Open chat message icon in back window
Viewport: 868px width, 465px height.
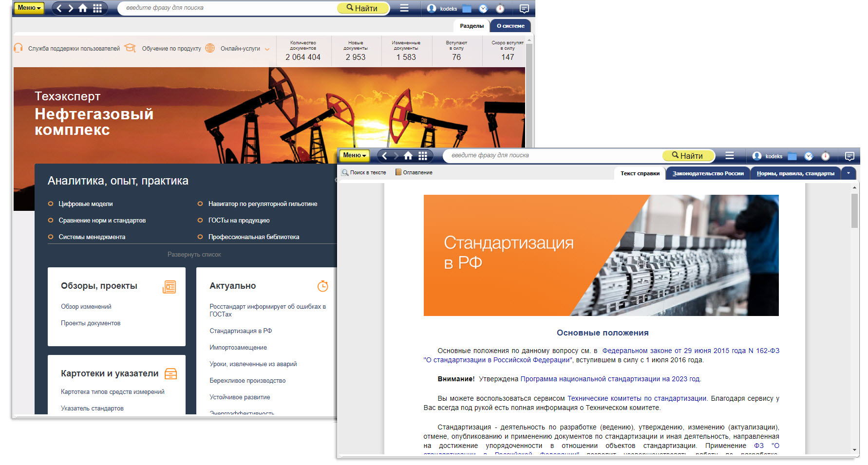click(x=524, y=8)
